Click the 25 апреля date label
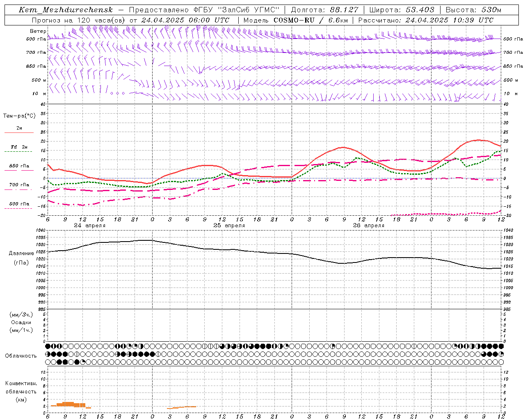525x420 pixels. pos(229,226)
